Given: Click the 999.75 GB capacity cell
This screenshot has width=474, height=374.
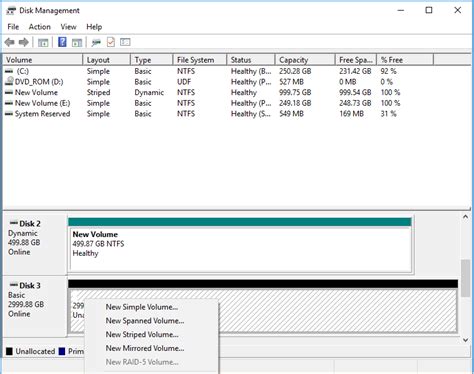Looking at the screenshot, I should click(295, 92).
